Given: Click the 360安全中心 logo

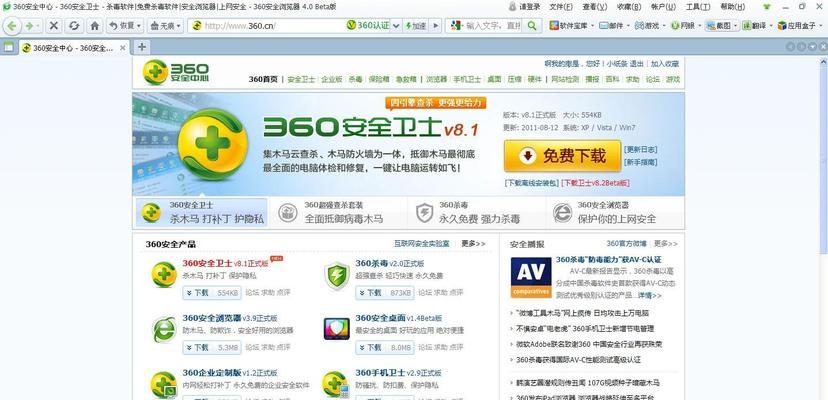Looking at the screenshot, I should (x=176, y=72).
